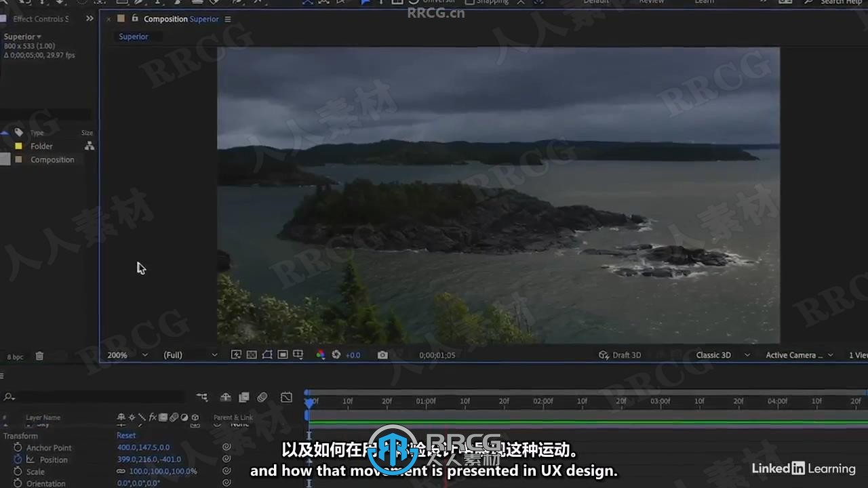Select the Folder item in the Project panel
This screenshot has height=488, width=868.
(x=41, y=146)
